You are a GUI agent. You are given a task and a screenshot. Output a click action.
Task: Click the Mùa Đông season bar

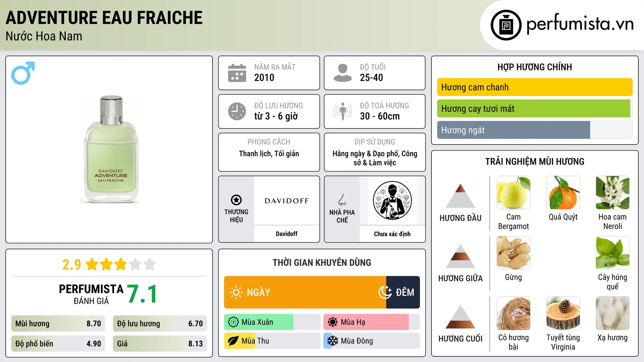(372, 341)
